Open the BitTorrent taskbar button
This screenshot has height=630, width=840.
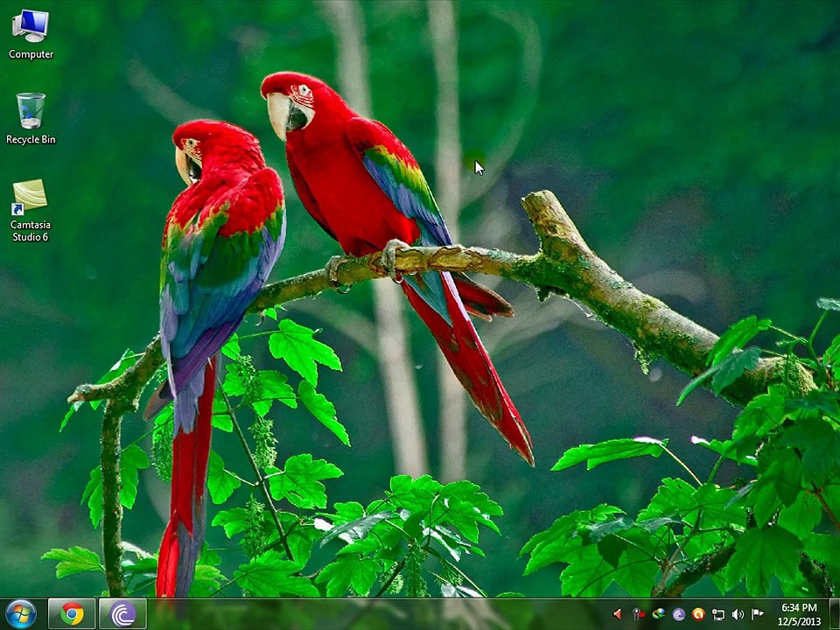(122, 614)
